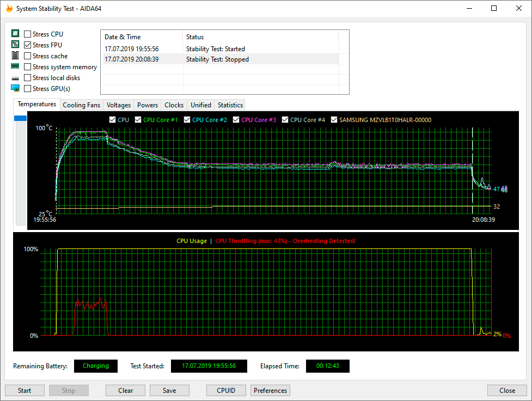This screenshot has height=401, width=532.
Task: Uncheck the Stress FPU checkbox
Action: [28, 45]
